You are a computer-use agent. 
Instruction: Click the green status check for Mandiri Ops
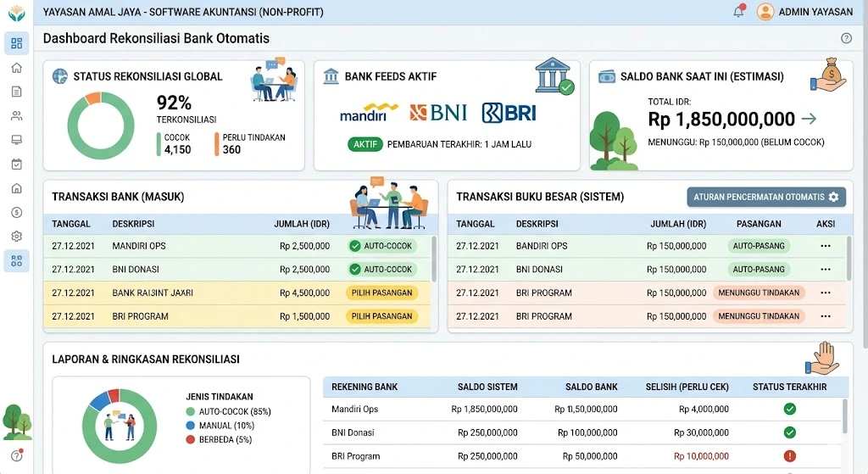789,409
